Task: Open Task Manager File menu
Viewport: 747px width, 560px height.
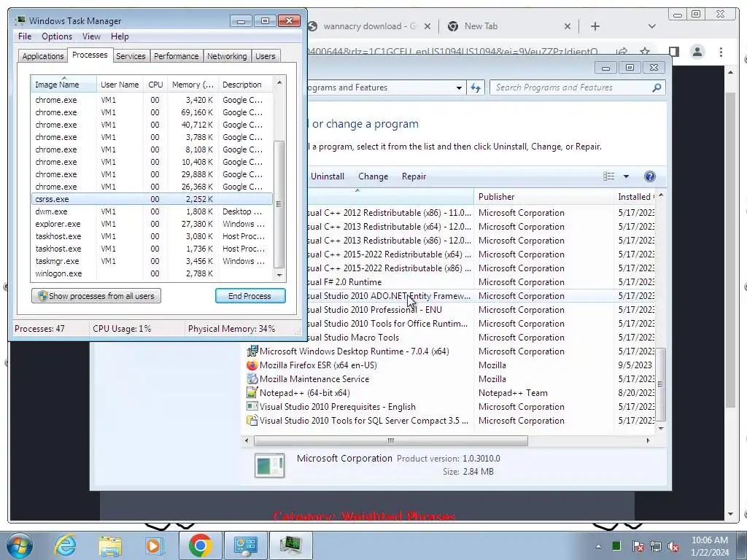Action: coord(25,36)
